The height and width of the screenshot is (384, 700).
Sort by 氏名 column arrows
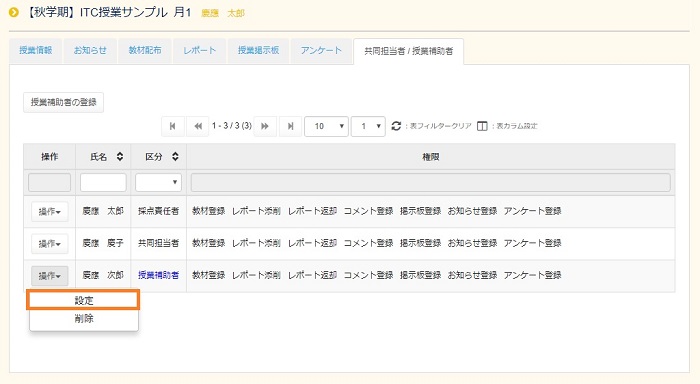click(x=120, y=157)
